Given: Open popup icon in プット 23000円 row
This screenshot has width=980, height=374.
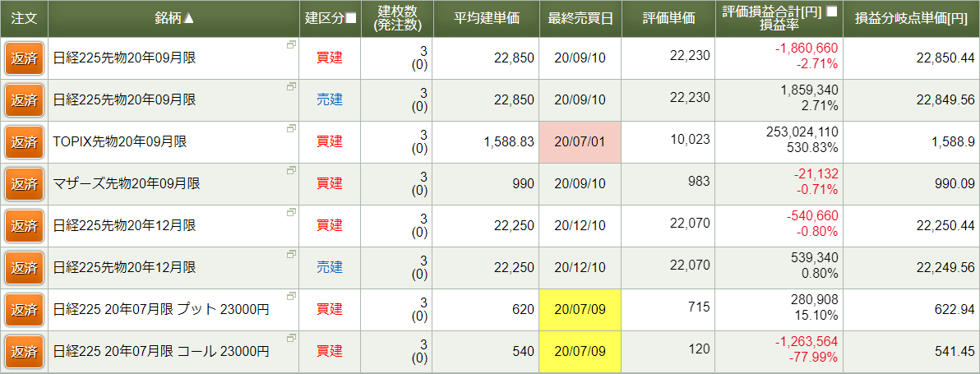Looking at the screenshot, I should (x=291, y=296).
